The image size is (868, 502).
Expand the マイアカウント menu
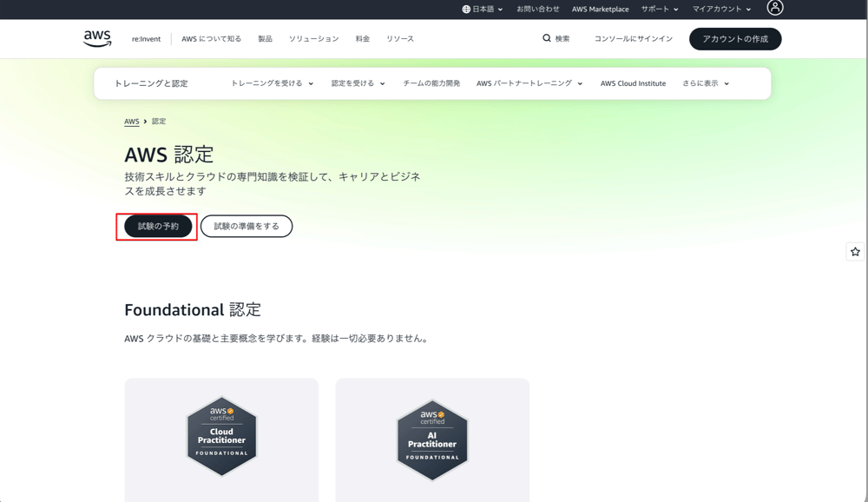(721, 10)
